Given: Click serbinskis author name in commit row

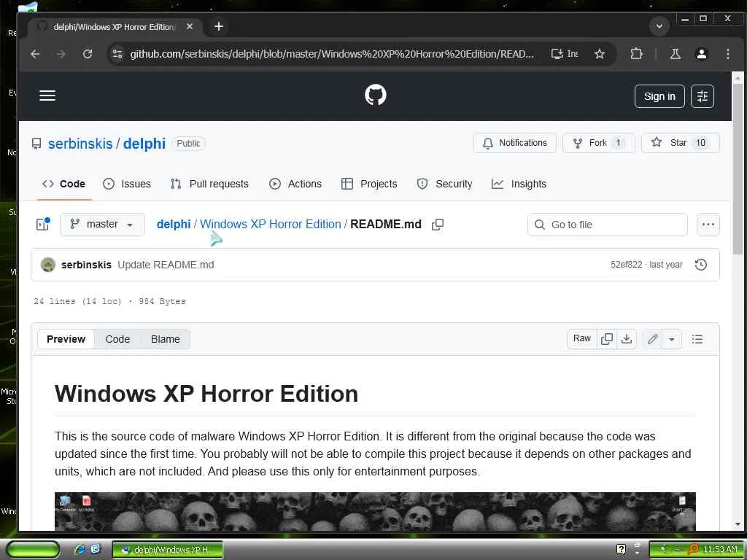Looking at the screenshot, I should click(x=86, y=265).
